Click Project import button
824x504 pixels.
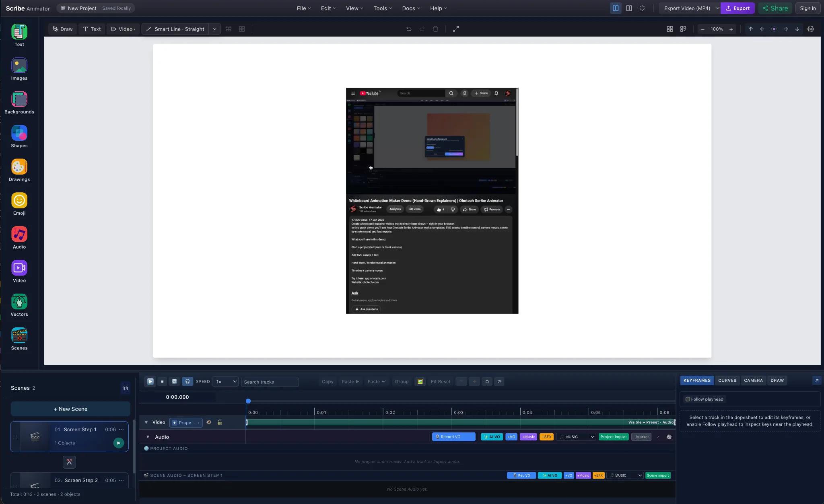coord(614,437)
